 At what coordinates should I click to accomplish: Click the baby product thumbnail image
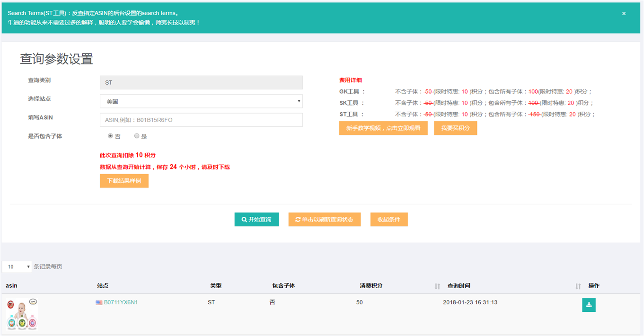[22, 314]
